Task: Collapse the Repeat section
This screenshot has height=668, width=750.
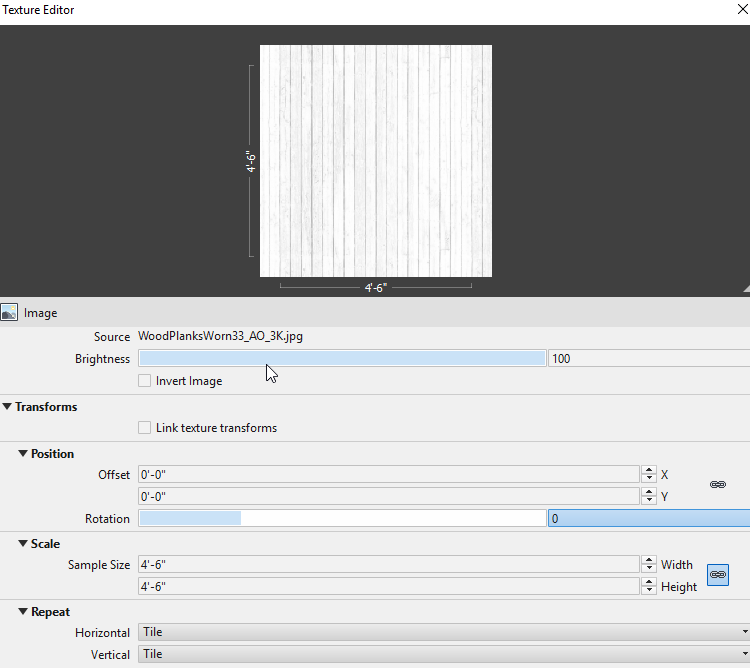Action: 23,612
